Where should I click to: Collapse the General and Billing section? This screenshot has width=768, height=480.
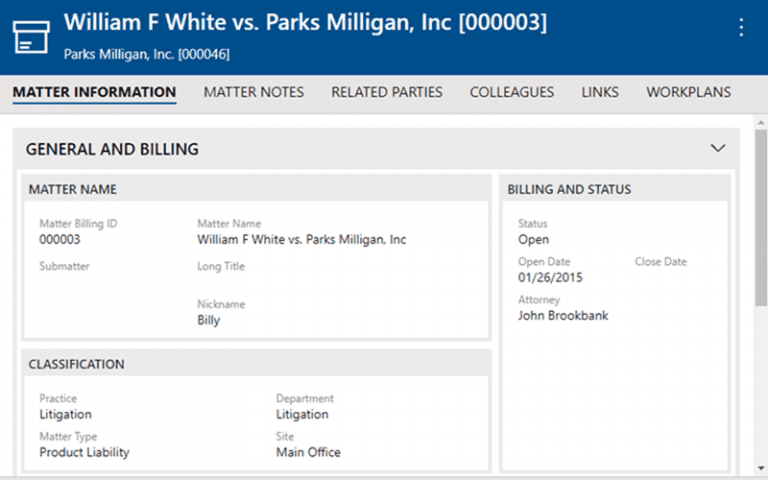[x=718, y=148]
